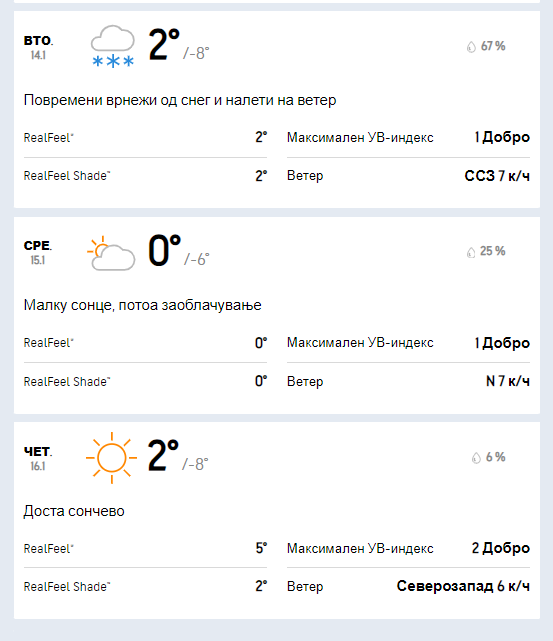Click Thursday's RealFeel 5° value
This screenshot has height=641, width=553.
click(x=262, y=548)
